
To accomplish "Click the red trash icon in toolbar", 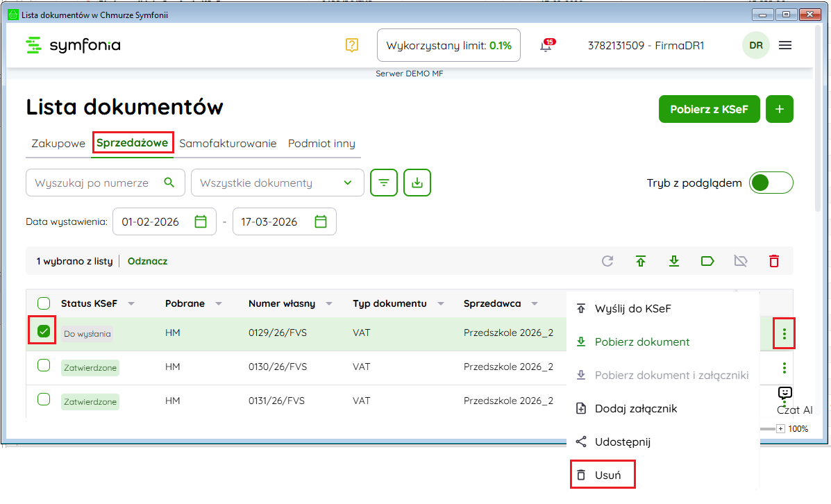I will (773, 261).
